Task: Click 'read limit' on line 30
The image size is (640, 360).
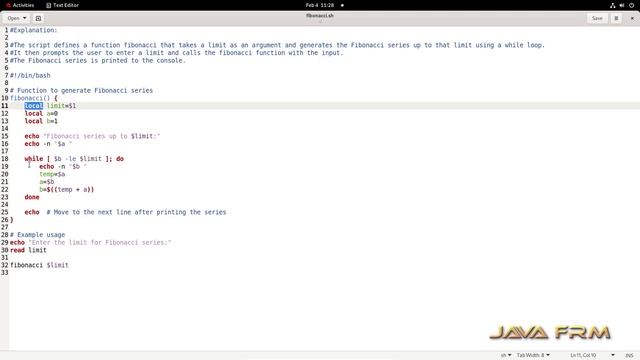Action: tap(28, 250)
